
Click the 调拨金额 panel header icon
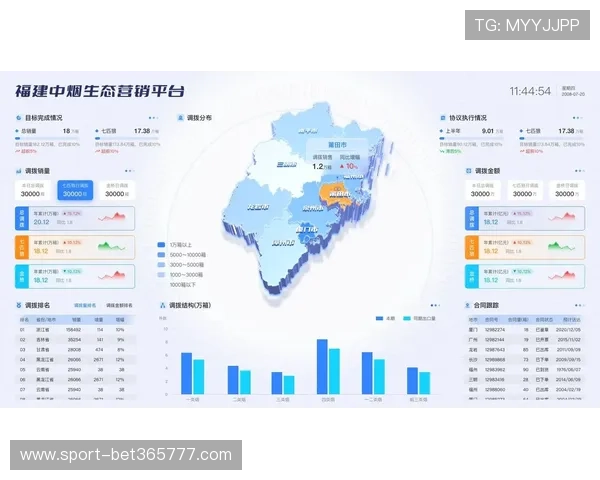point(466,171)
